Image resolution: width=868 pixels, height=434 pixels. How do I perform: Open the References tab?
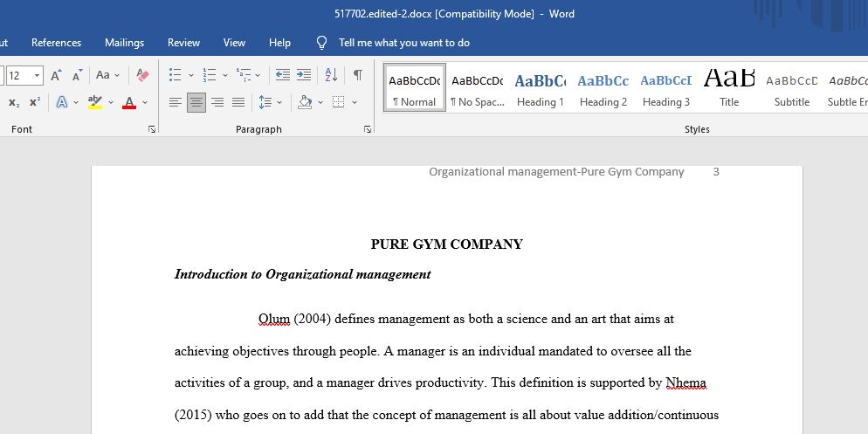57,43
